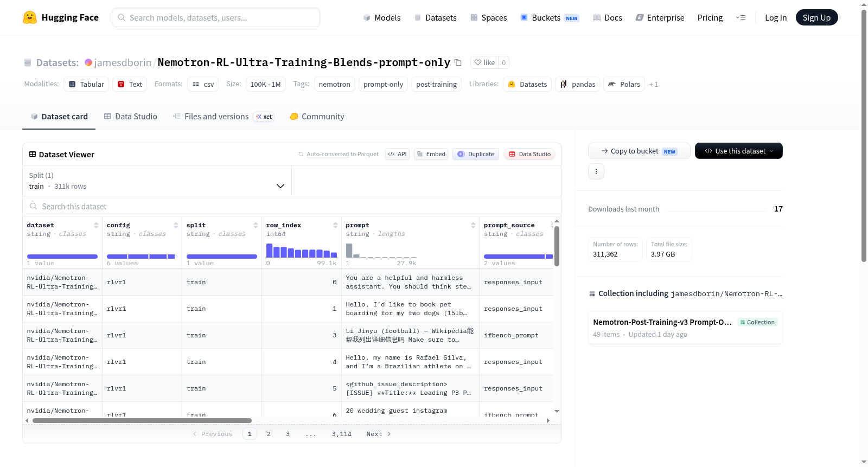Screen dimensions: 868x467
Task: Click the Sign Up button
Action: (x=816, y=17)
